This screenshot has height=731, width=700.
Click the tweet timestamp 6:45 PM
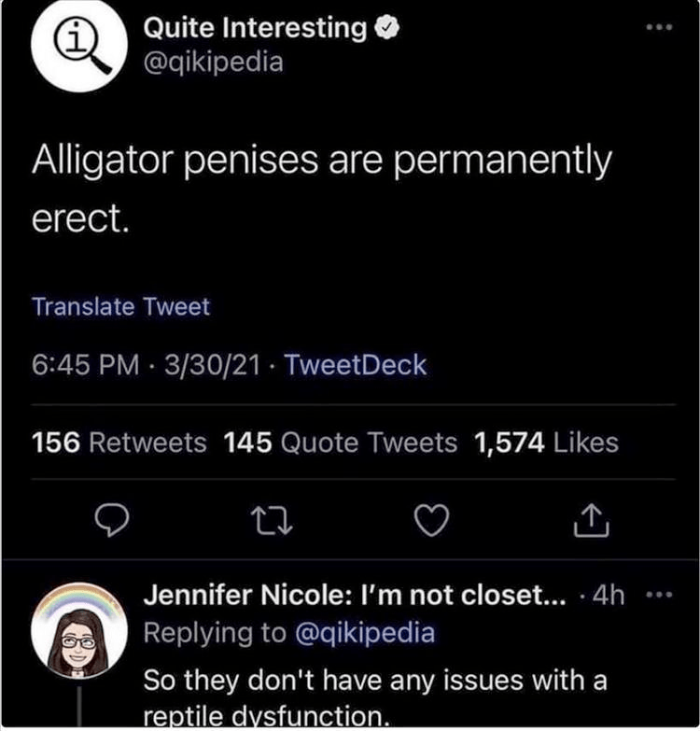87,364
